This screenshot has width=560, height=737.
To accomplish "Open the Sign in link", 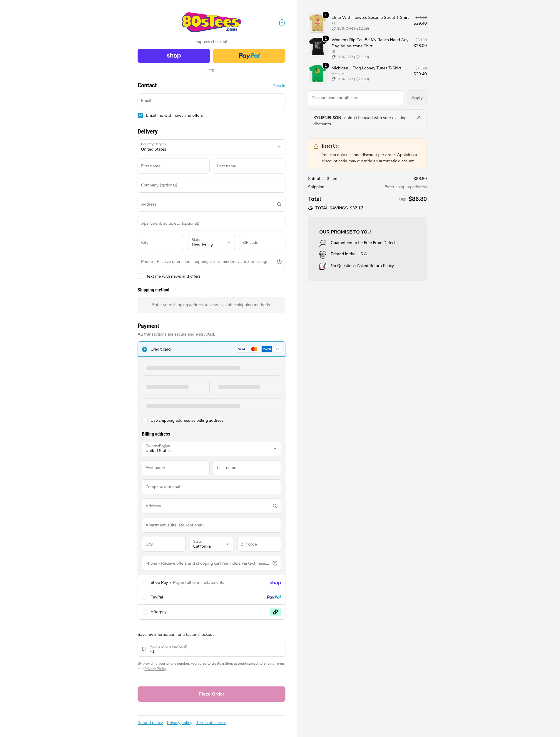I will 279,86.
